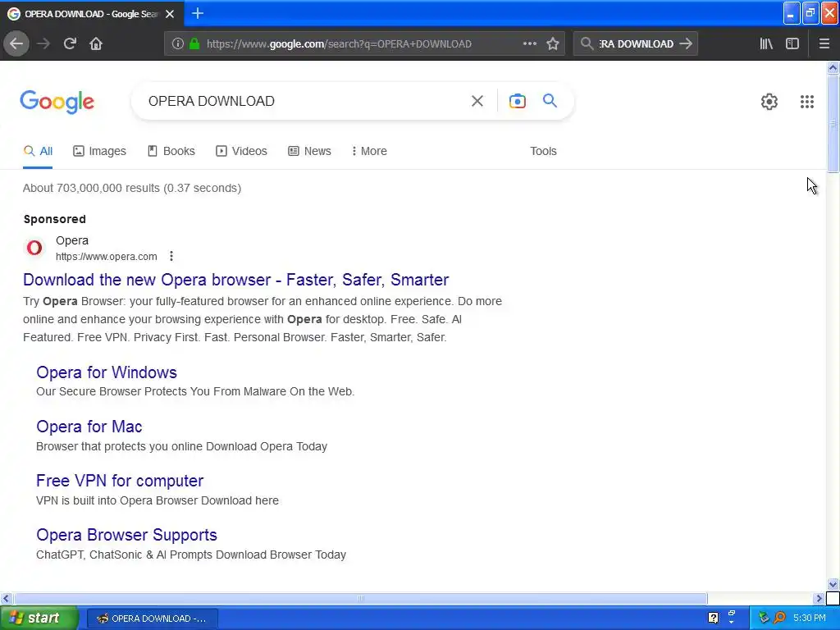Reload the current page

pyautogui.click(x=70, y=43)
